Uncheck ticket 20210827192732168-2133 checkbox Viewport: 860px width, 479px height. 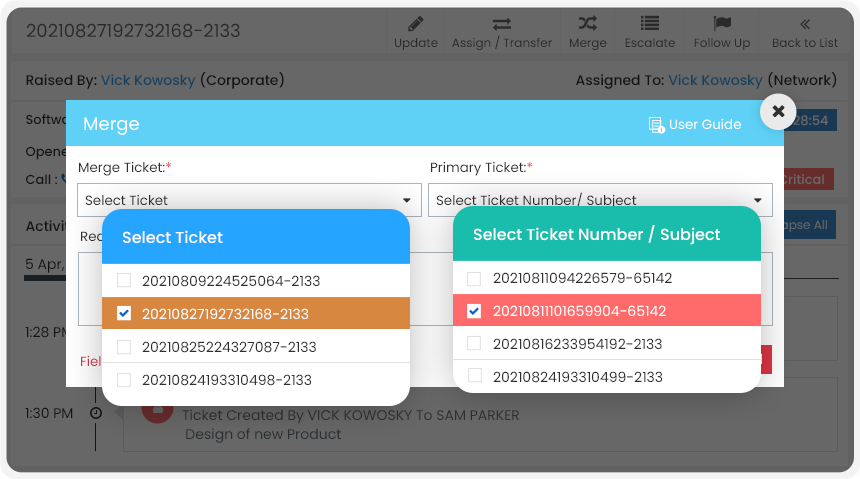coord(124,313)
